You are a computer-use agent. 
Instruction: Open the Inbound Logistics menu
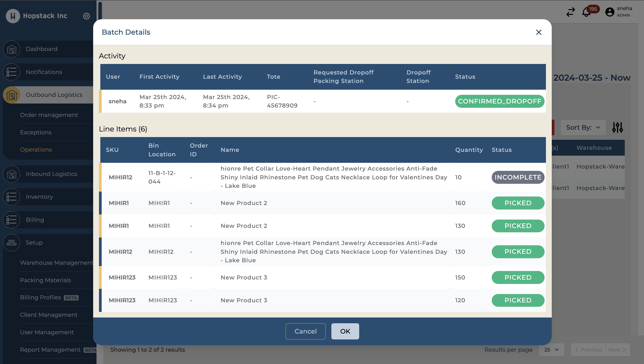coord(51,174)
